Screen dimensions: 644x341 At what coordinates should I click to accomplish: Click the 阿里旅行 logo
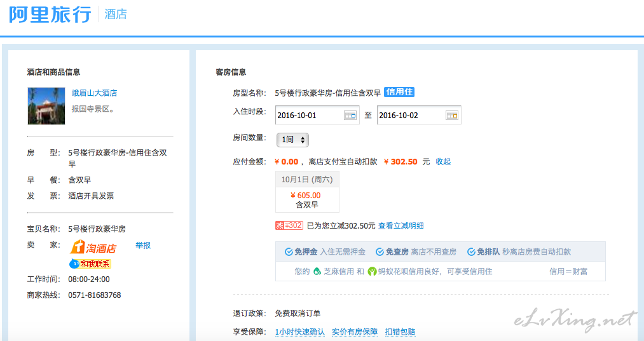(x=50, y=15)
